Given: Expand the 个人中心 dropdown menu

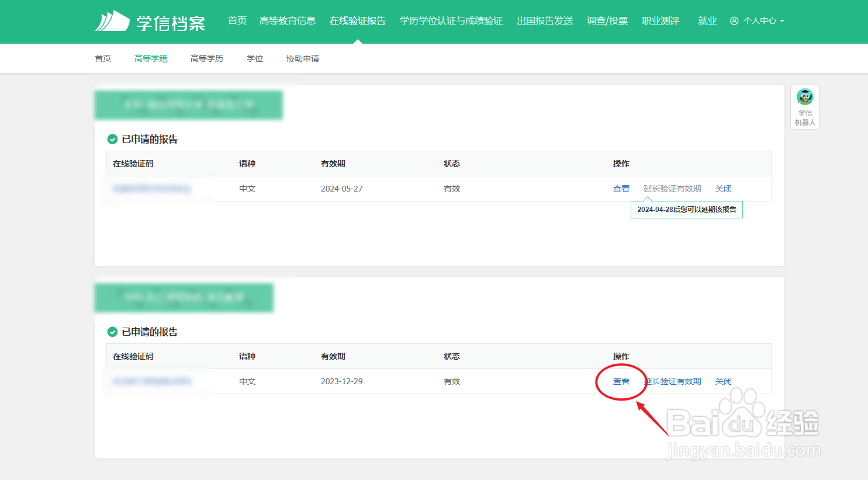Looking at the screenshot, I should (x=762, y=20).
